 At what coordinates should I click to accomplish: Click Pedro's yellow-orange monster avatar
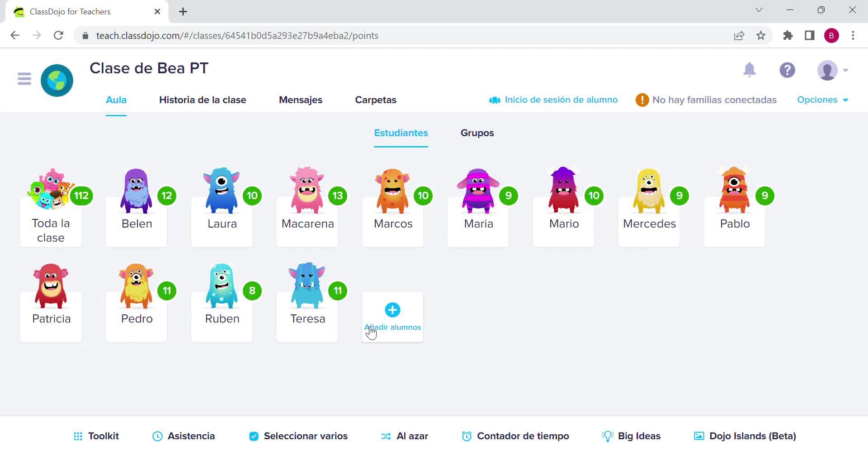[x=136, y=286]
